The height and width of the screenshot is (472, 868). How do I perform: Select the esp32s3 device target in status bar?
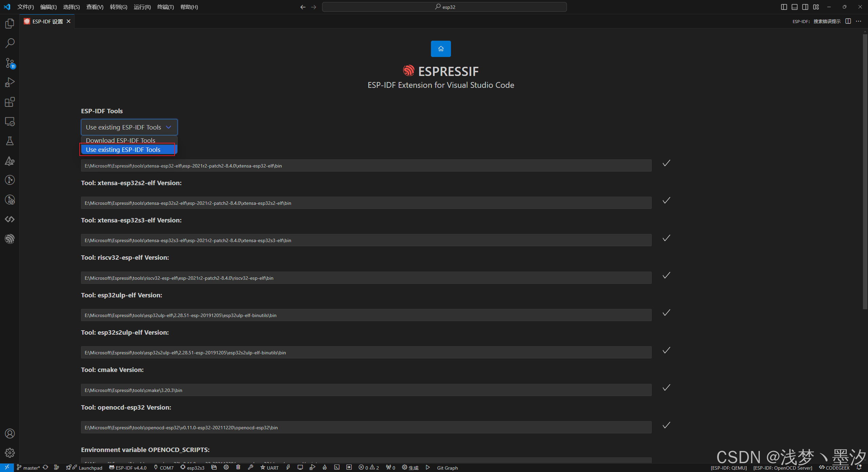point(192,468)
